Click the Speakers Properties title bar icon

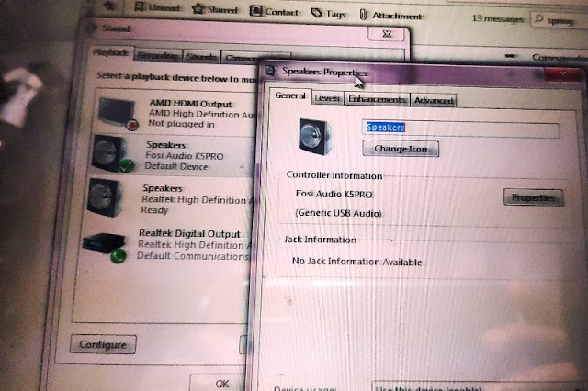(x=270, y=70)
